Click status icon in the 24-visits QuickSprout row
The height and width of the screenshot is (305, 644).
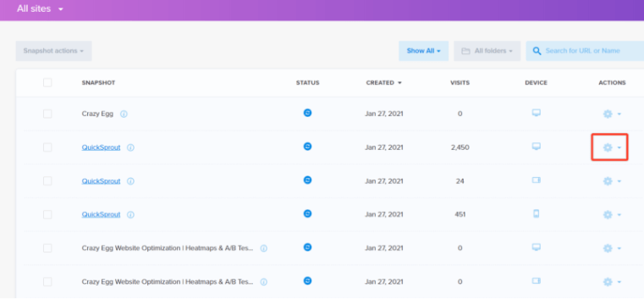[307, 180]
